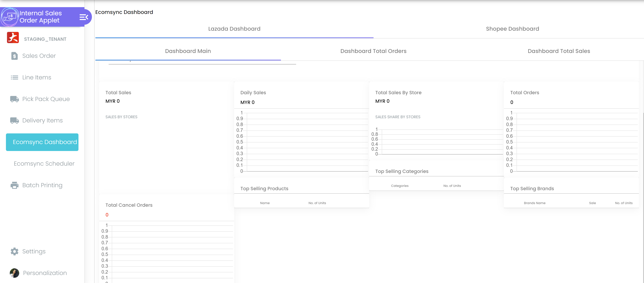Click the Sales Order document icon
The width and height of the screenshot is (644, 283).
[x=14, y=56]
